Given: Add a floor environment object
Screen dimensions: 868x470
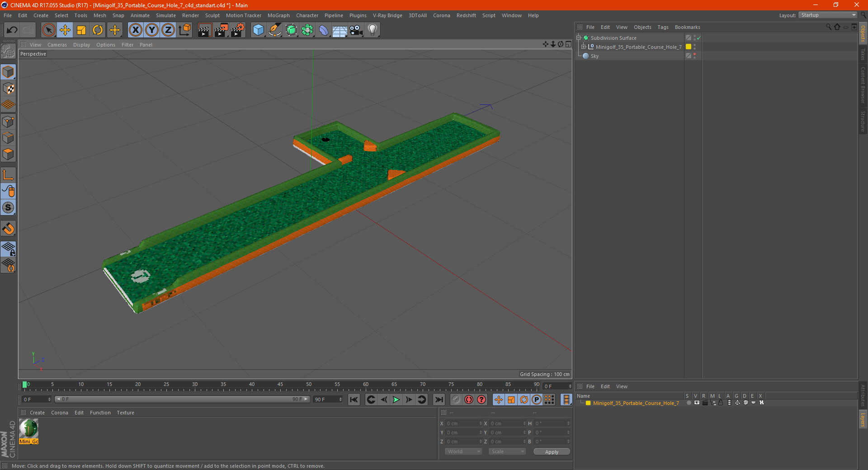Looking at the screenshot, I should coord(340,30).
